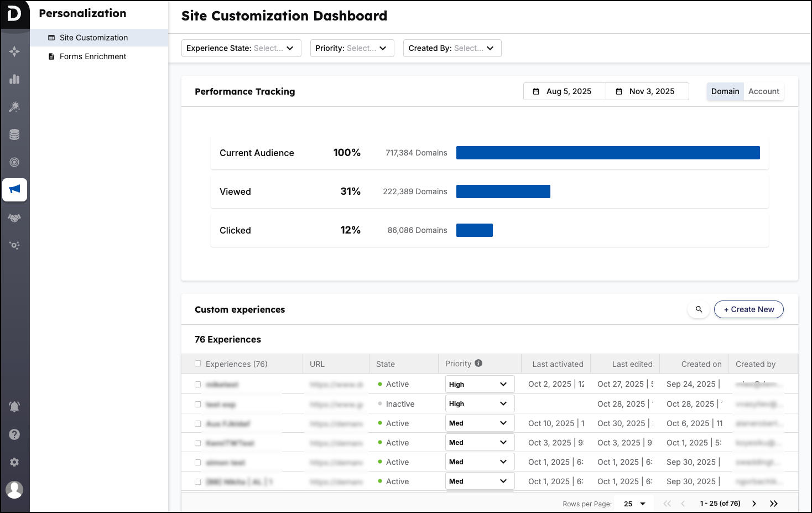
Task: Click the Priority info icon
Action: point(478,363)
